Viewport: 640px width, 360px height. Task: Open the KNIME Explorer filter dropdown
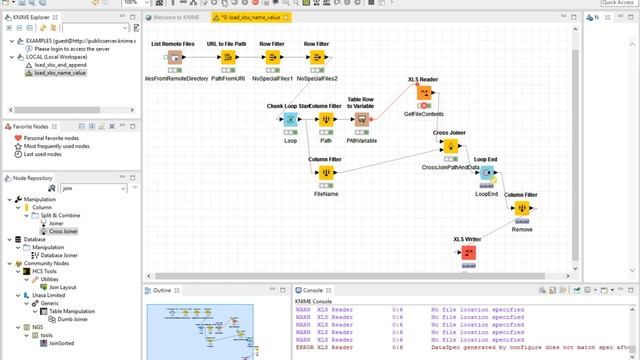(x=125, y=28)
